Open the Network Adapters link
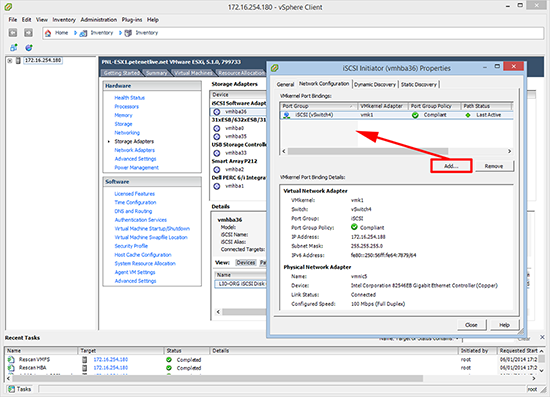This screenshot has width=550, height=397. tap(135, 150)
